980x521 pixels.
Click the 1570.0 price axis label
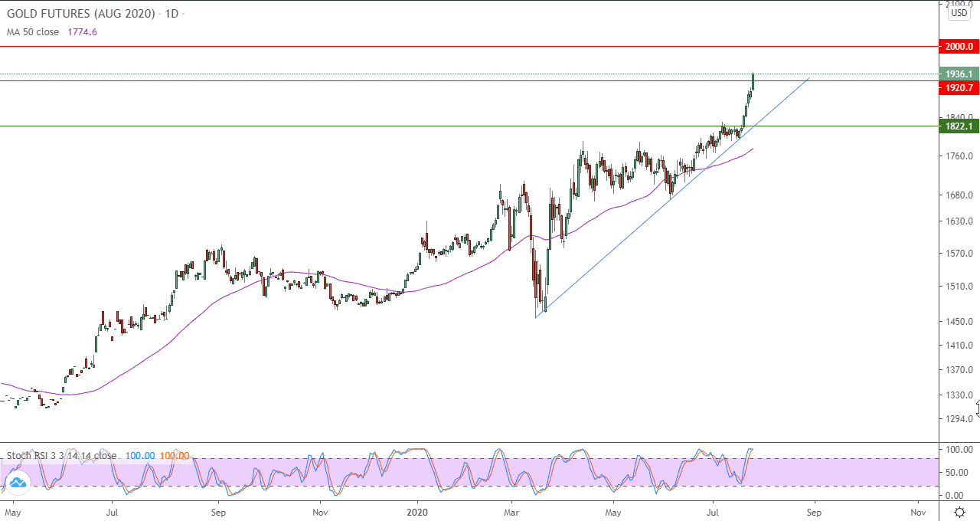coord(959,254)
